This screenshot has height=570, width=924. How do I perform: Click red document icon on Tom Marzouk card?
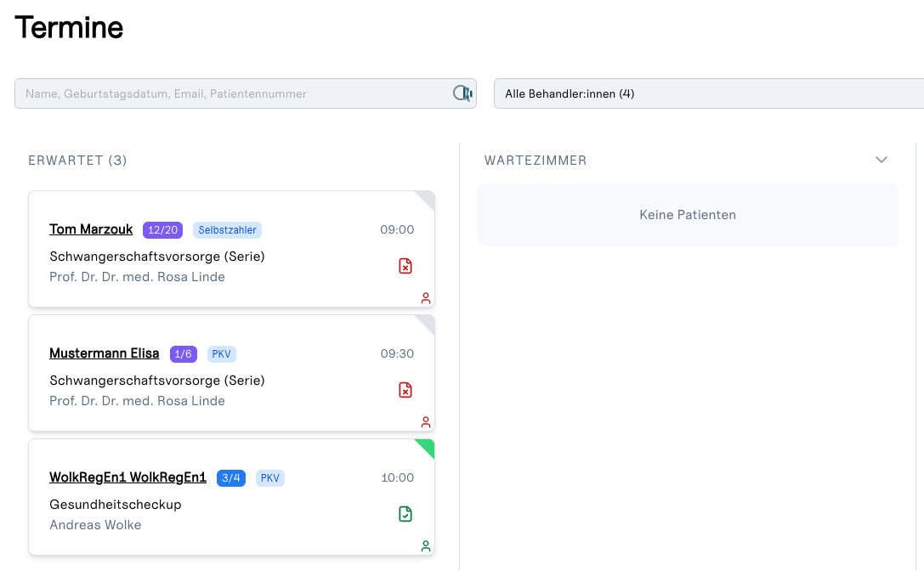pos(405,266)
